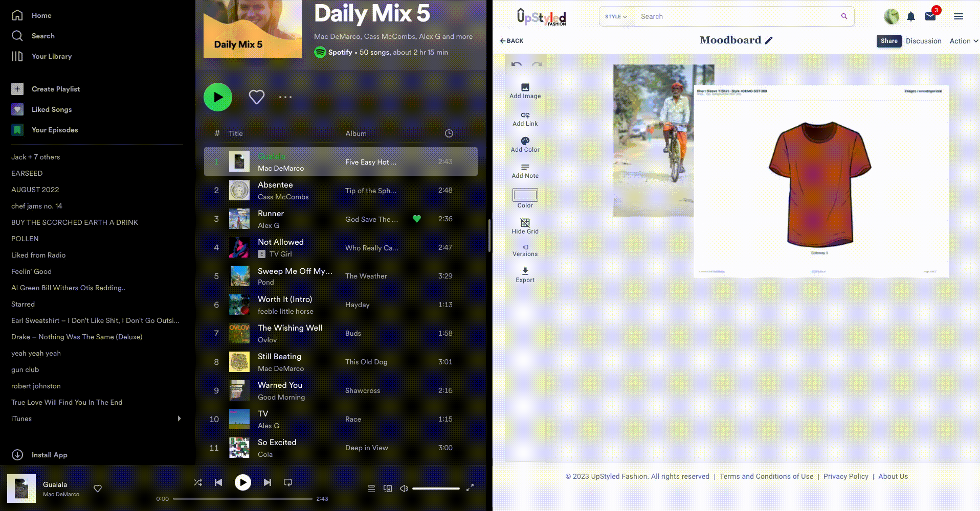Open the notifications bell icon
This screenshot has width=980, height=511.
click(910, 17)
